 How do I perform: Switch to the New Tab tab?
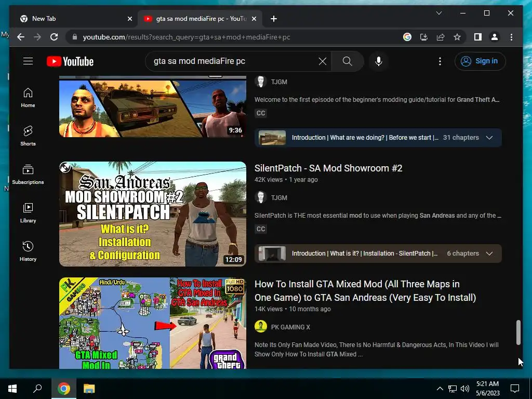(x=75, y=19)
